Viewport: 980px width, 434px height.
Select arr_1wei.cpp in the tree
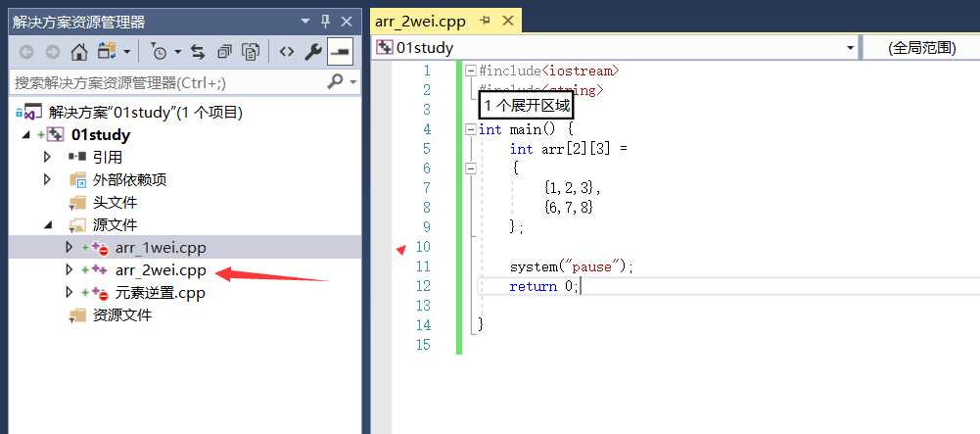pos(161,248)
